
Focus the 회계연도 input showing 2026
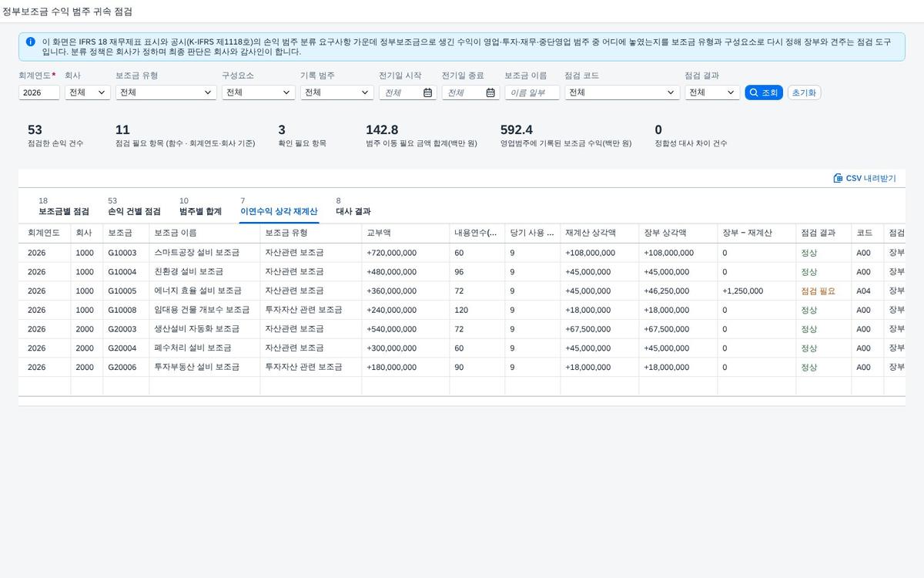tap(39, 92)
